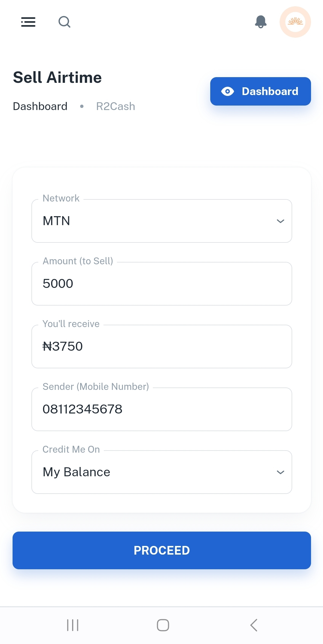The image size is (323, 644).
Task: Open Credit Me On dropdown
Action: click(161, 472)
